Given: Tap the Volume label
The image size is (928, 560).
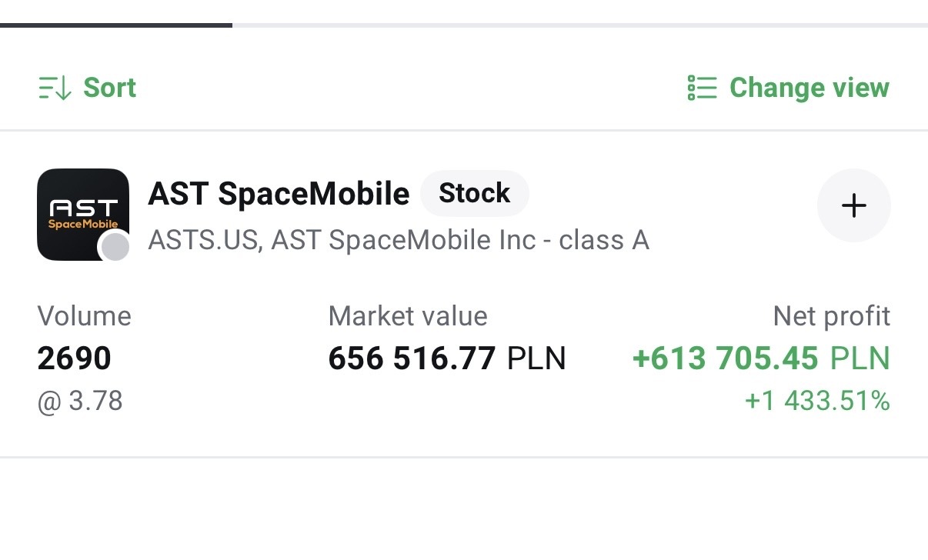Looking at the screenshot, I should pos(84,316).
